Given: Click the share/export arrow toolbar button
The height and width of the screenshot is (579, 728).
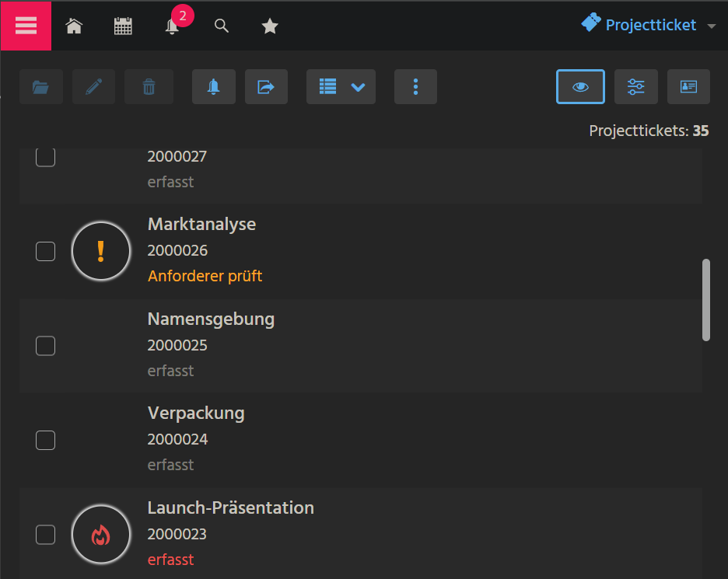Looking at the screenshot, I should click(x=266, y=87).
